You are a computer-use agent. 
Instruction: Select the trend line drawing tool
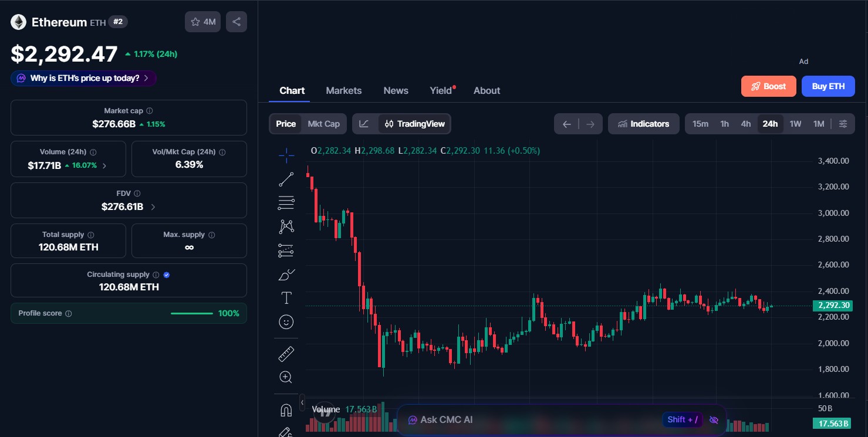(x=286, y=179)
